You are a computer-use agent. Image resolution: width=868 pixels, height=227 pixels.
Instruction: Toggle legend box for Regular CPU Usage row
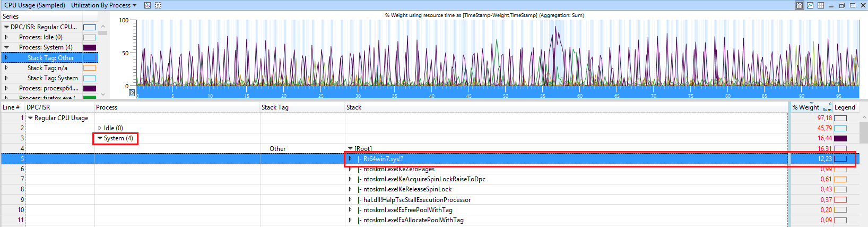tap(840, 118)
